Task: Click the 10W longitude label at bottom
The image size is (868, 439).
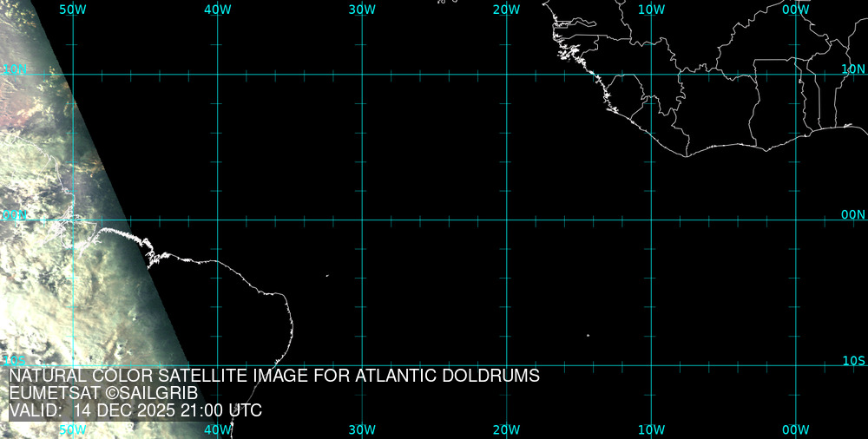Action: click(x=651, y=429)
